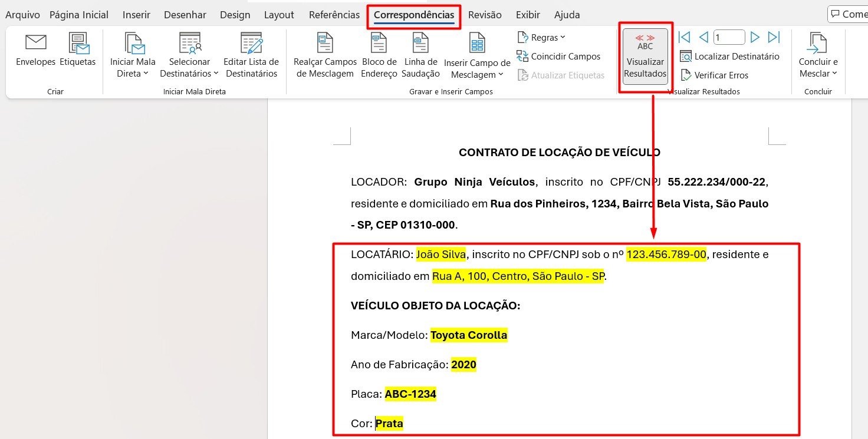The image size is (868, 439).
Task: Click the text Grupo Ninja Veículos
Action: pos(475,182)
